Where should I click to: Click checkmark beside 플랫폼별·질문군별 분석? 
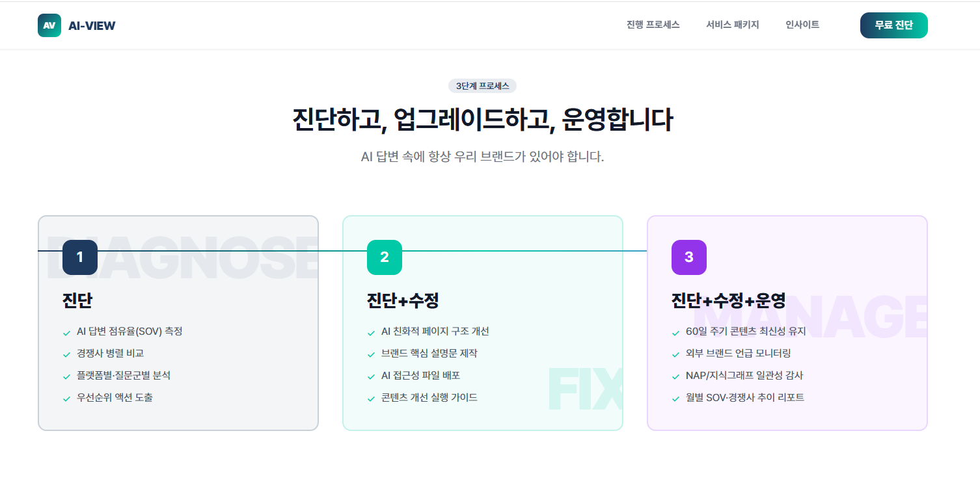tap(66, 377)
